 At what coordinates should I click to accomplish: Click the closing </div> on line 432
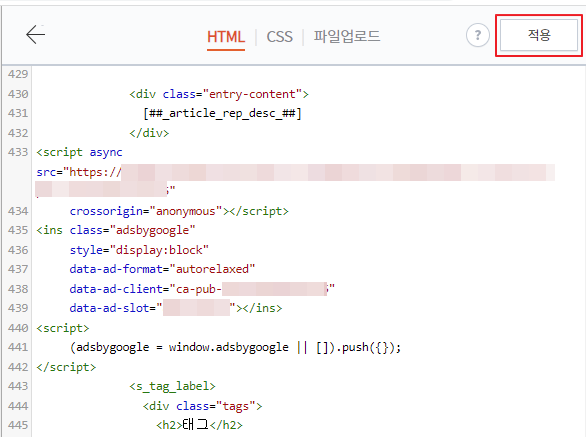[149, 133]
